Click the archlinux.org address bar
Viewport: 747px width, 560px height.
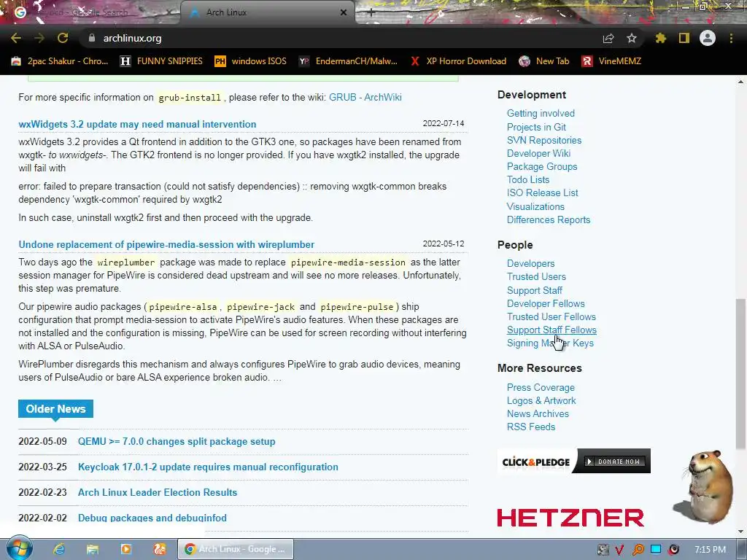338,38
